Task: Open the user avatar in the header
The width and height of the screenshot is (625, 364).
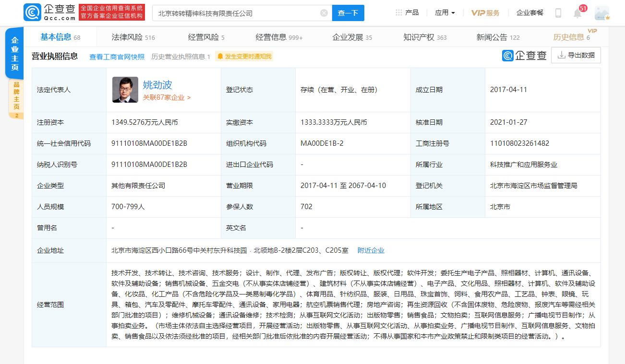Action: pyautogui.click(x=601, y=13)
